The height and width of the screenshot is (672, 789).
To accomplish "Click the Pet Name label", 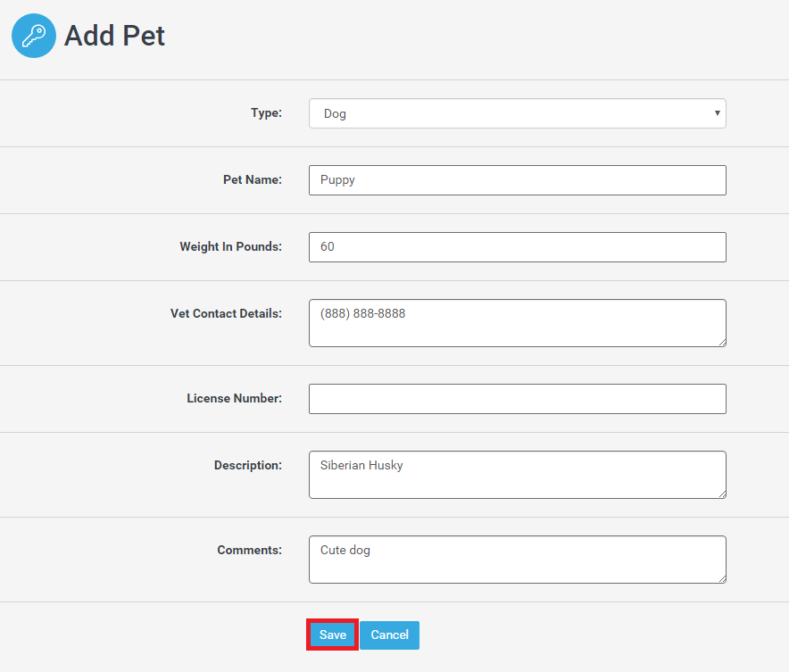I will coord(252,180).
